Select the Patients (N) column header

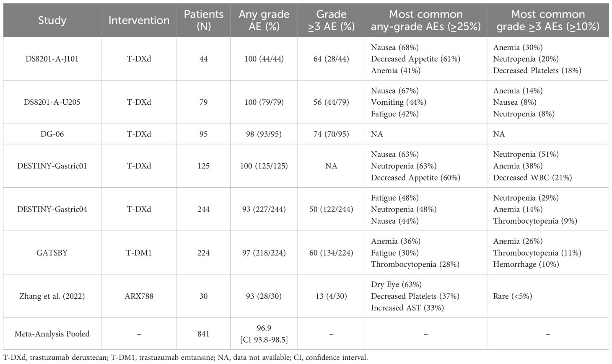(204, 20)
